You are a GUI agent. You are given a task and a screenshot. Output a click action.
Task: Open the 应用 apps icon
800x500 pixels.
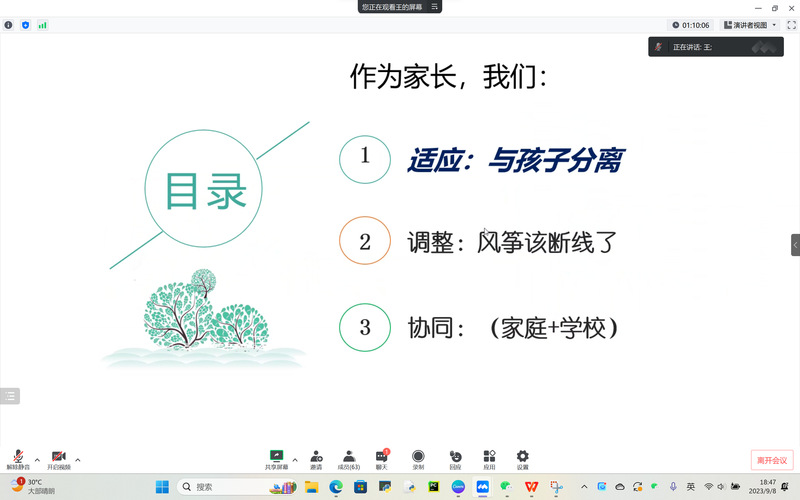pos(489,458)
